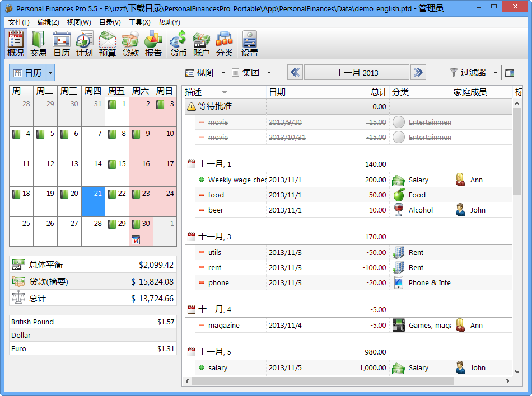Select the 交易 (Transactions) toolbar icon

point(37,43)
